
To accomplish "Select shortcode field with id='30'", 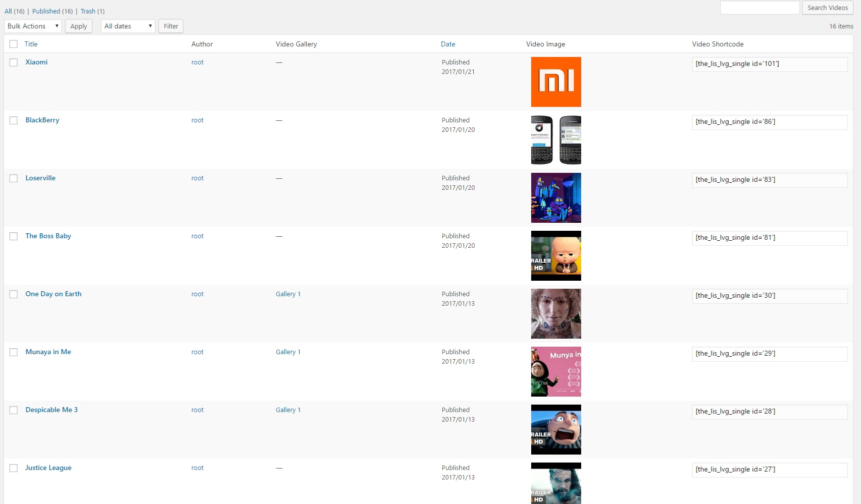I will (x=770, y=296).
